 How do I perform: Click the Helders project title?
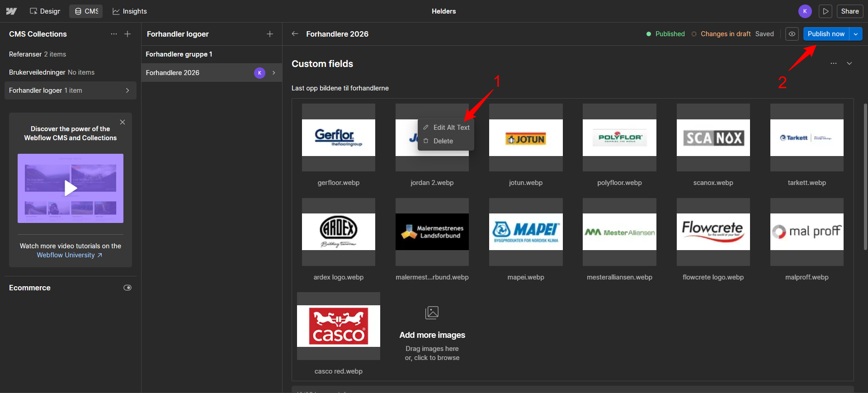(444, 11)
